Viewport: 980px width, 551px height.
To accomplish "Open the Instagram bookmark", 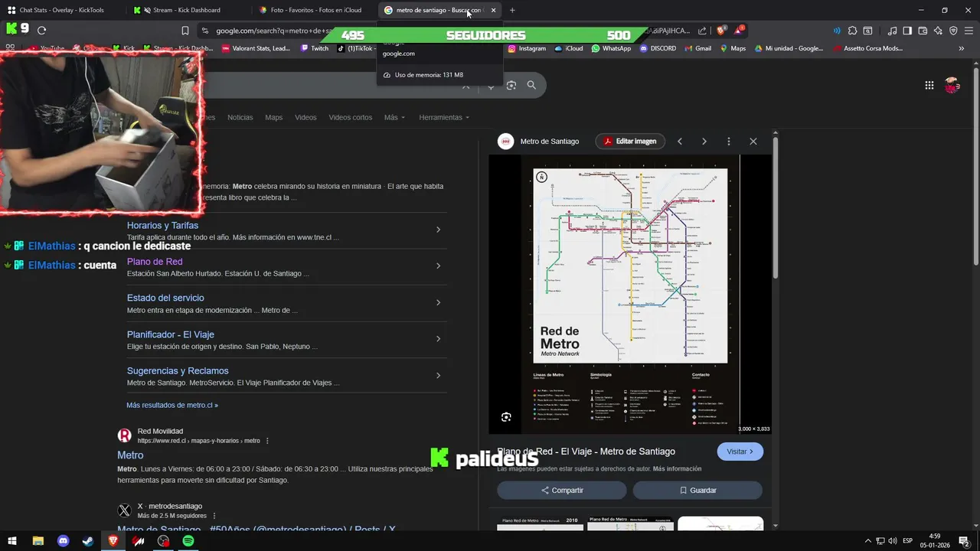I will (527, 48).
